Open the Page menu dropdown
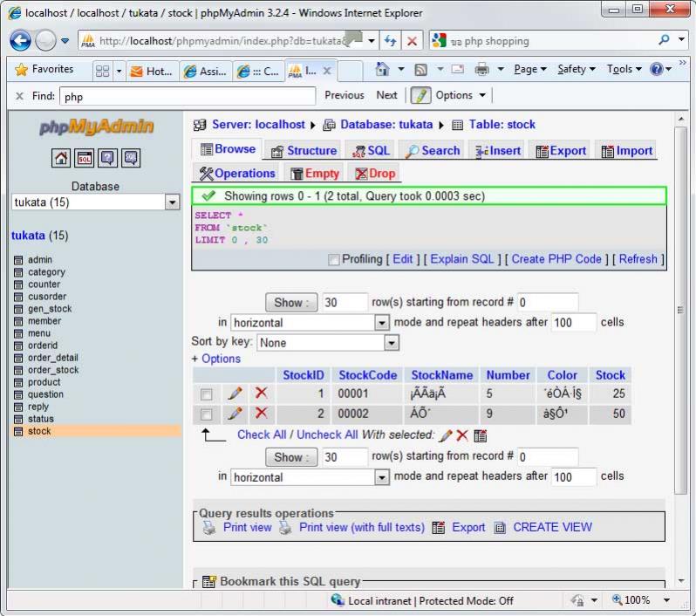Screen dimensions: 696x616 530,69
